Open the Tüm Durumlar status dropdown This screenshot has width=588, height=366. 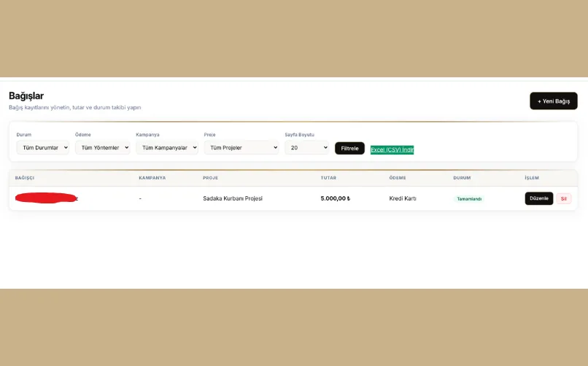(42, 148)
